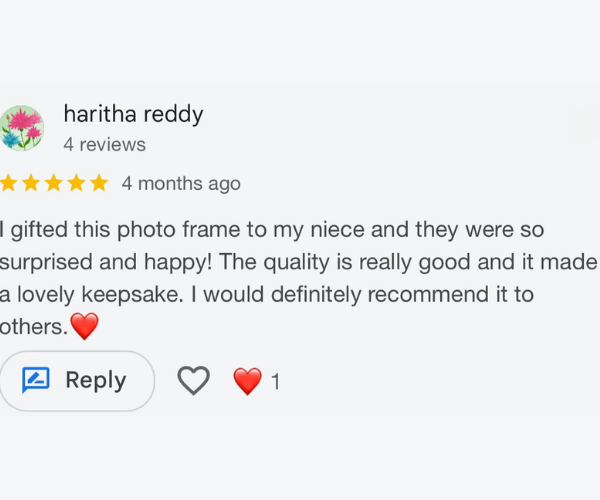Screen dimensions: 600x500
Task: Toggle the outline heart like button
Action: click(193, 380)
